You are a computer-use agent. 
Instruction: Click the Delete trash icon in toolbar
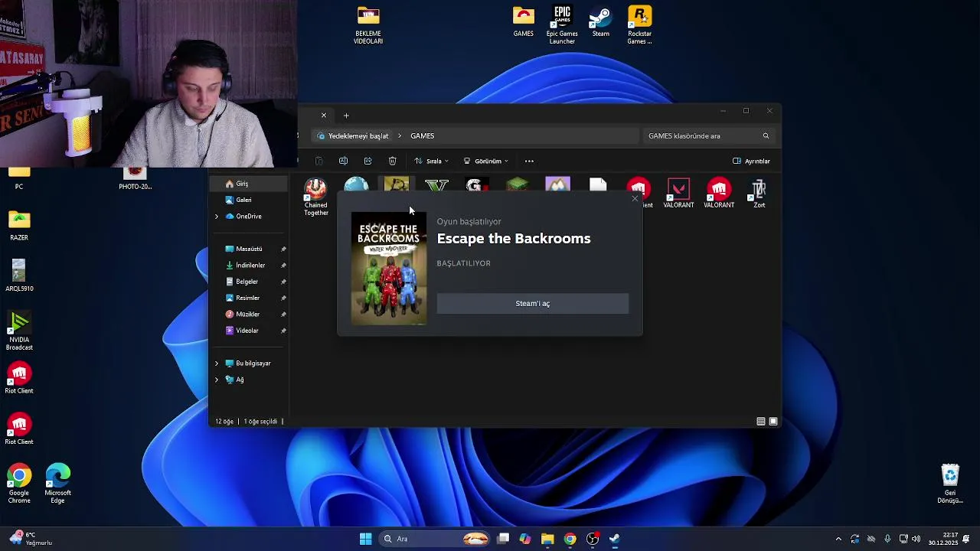(x=392, y=161)
